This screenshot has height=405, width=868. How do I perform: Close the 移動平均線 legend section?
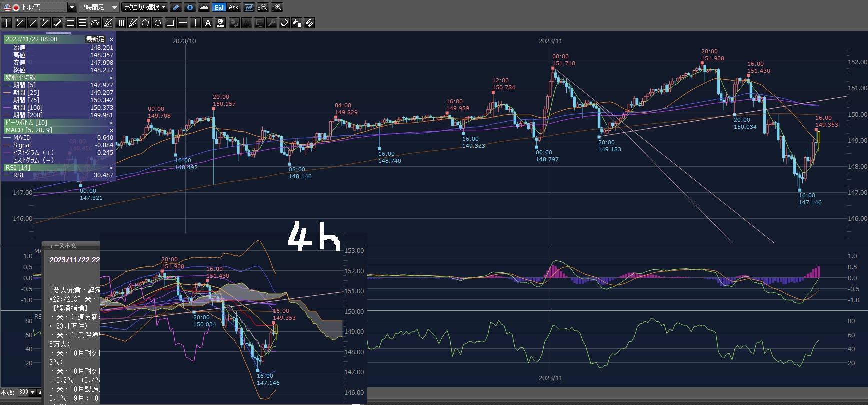coord(111,78)
